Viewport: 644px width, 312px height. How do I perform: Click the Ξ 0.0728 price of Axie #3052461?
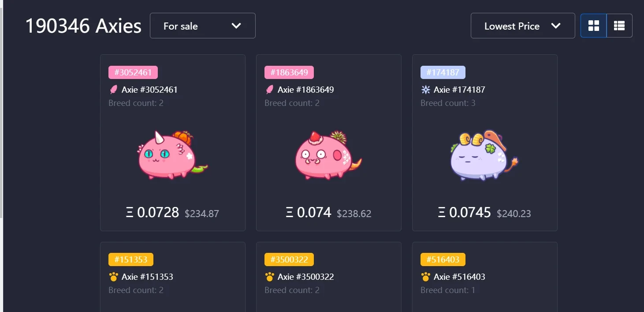coord(153,213)
